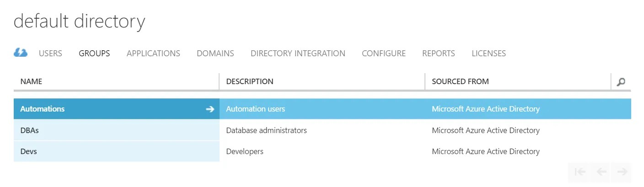This screenshot has width=644, height=187.
Task: Open the search magnifier icon
Action: pyautogui.click(x=621, y=82)
